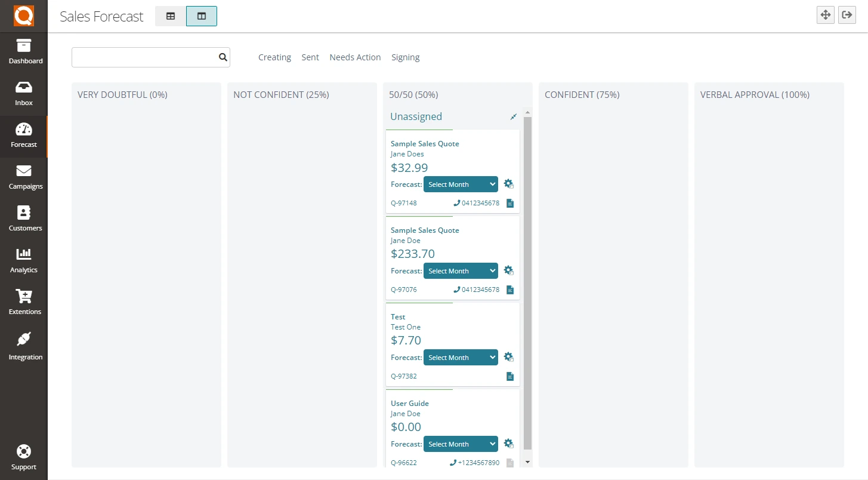Select the Extensions sidebar icon

(24, 301)
